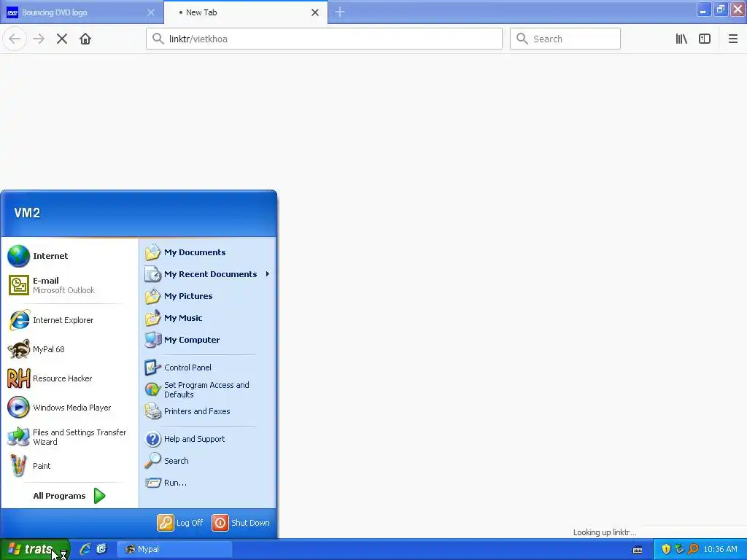Image resolution: width=747 pixels, height=560 pixels.
Task: Click the network tray icon
Action: (x=679, y=549)
